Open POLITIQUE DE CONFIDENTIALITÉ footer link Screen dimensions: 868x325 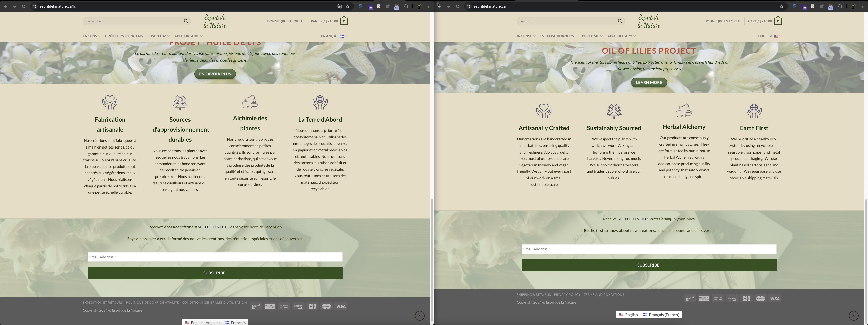pyautogui.click(x=152, y=303)
